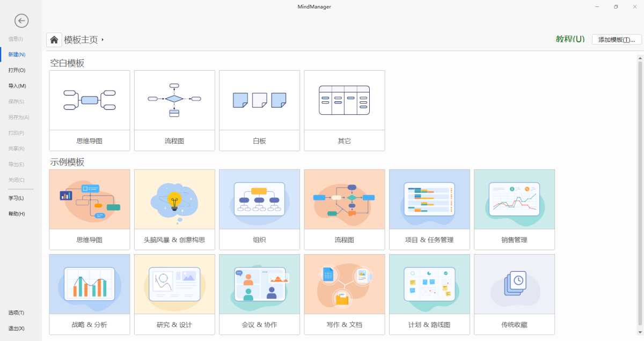Open the 研究 & 设计 thumbnail

pyautogui.click(x=174, y=284)
